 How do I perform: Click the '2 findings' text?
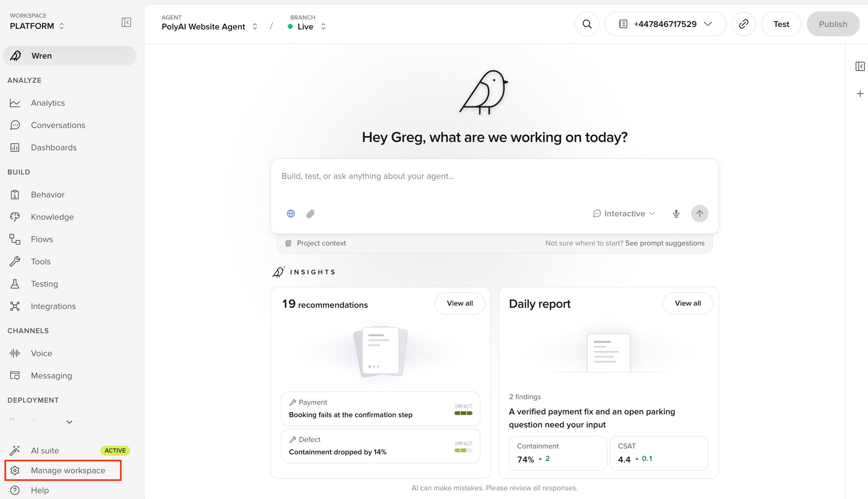(x=525, y=397)
